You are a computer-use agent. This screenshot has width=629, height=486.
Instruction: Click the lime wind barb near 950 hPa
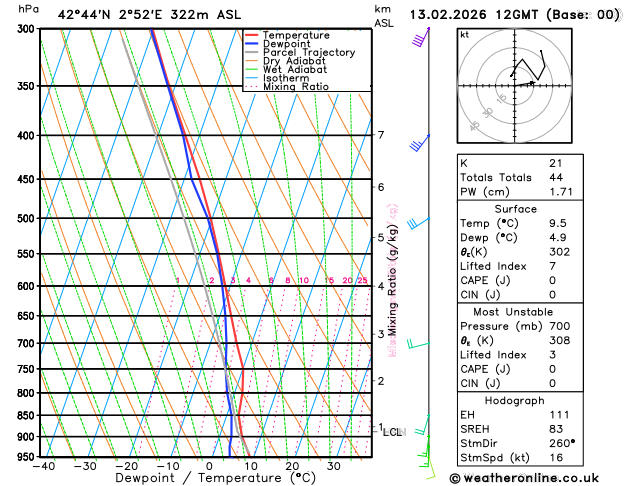pyautogui.click(x=430, y=469)
